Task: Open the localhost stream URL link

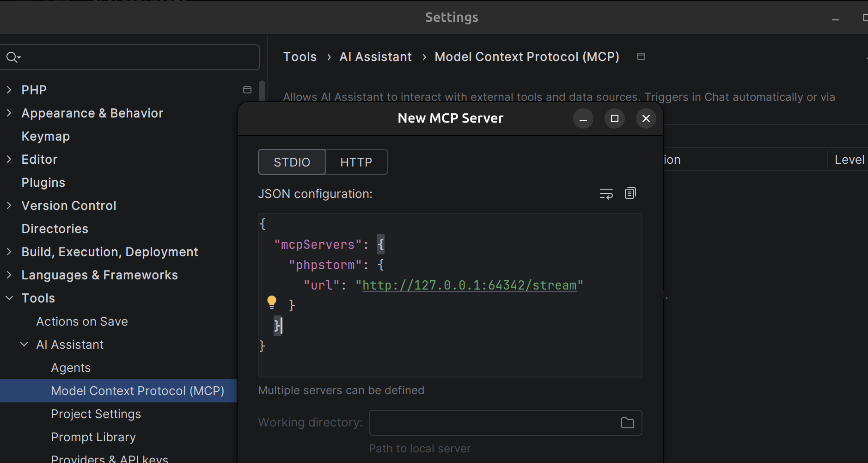Action: (469, 285)
